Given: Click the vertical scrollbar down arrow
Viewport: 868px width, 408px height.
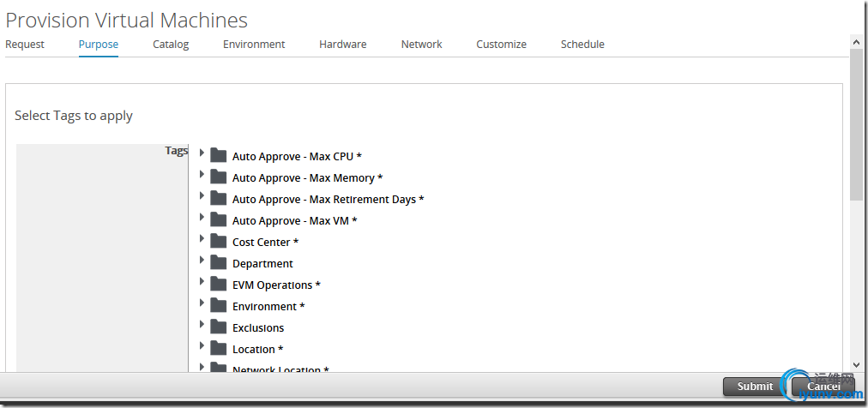Looking at the screenshot, I should click(856, 365).
